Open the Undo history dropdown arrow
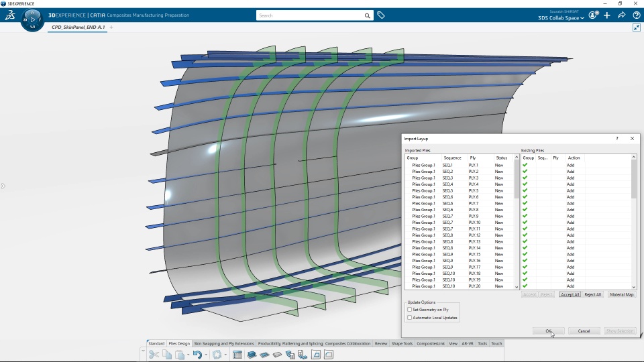 tap(206, 355)
